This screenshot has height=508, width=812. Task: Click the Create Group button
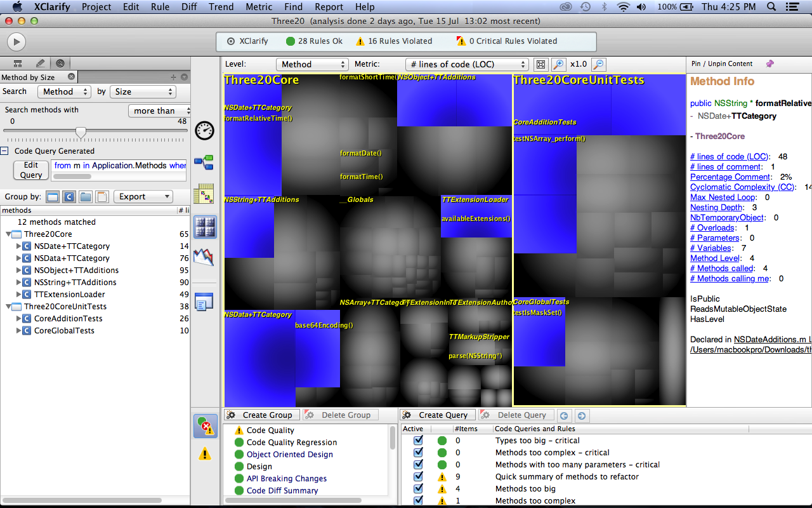[261, 415]
